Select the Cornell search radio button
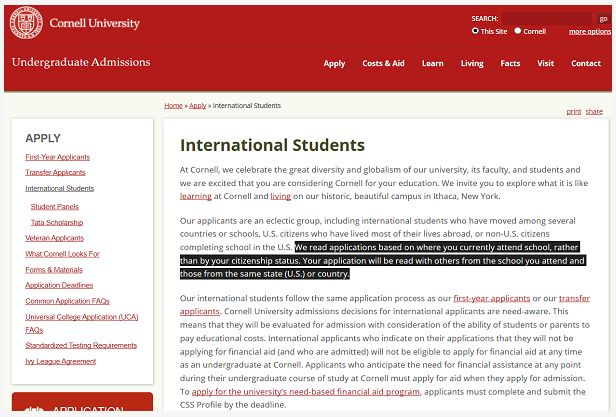 click(518, 31)
